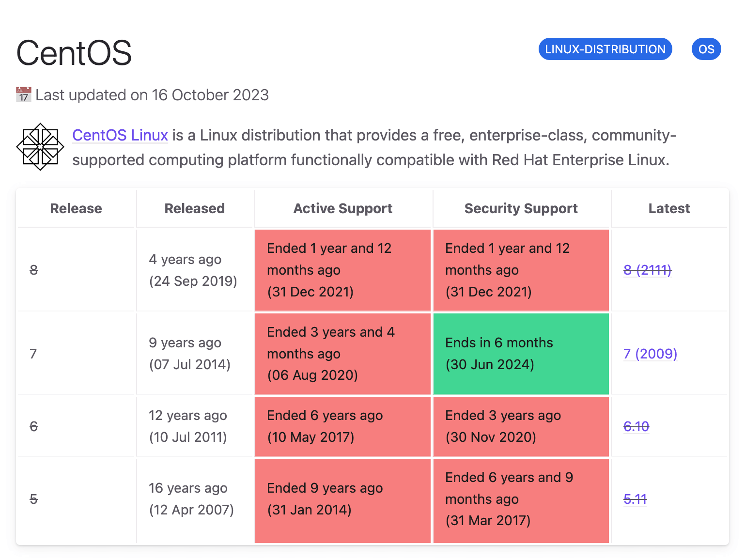
Task: Click the 10 Jul 2011 released cell
Action: click(195, 426)
